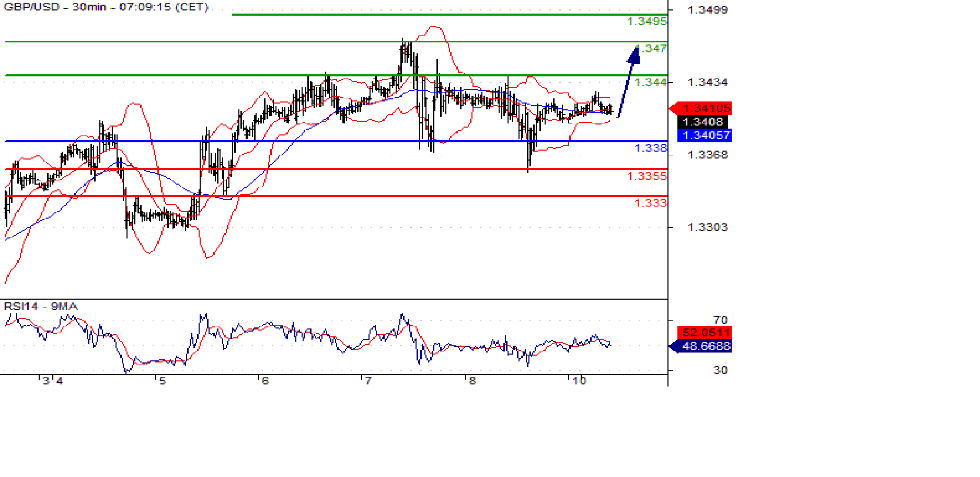Click date 4 on the time axis

pos(60,381)
